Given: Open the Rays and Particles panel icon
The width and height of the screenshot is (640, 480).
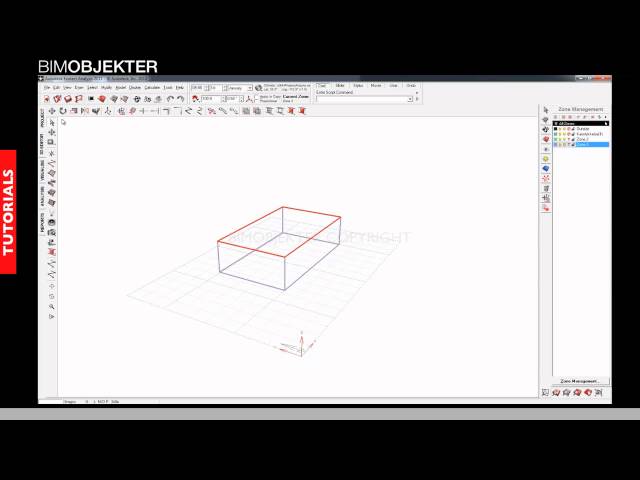Looking at the screenshot, I should coord(546,179).
